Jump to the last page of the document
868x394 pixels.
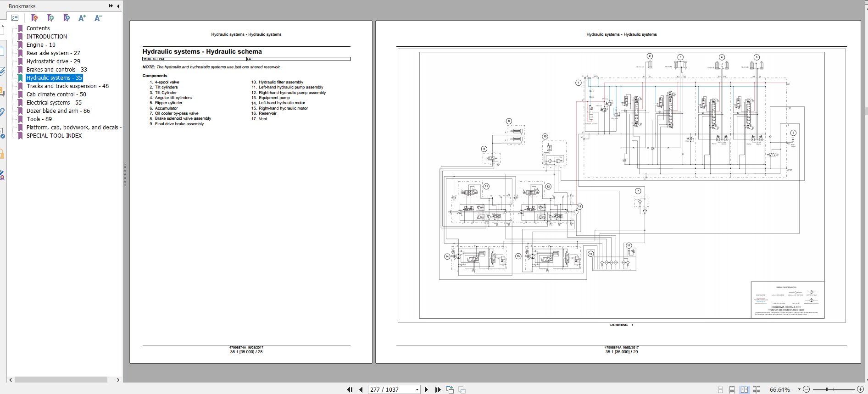pos(438,389)
